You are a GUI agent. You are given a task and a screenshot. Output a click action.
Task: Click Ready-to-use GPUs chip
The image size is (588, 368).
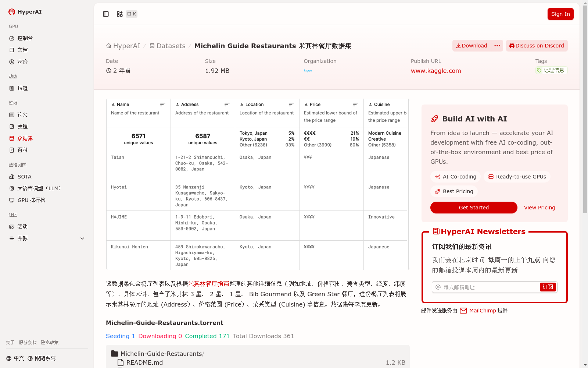pyautogui.click(x=517, y=177)
